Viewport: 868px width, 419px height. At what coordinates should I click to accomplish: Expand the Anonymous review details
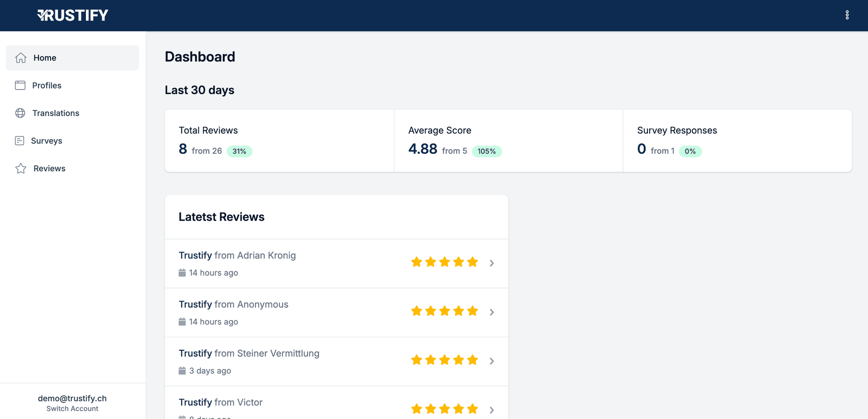point(492,312)
